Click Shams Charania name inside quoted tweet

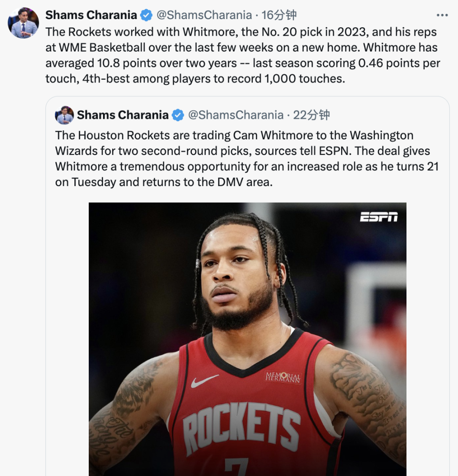pos(123,115)
